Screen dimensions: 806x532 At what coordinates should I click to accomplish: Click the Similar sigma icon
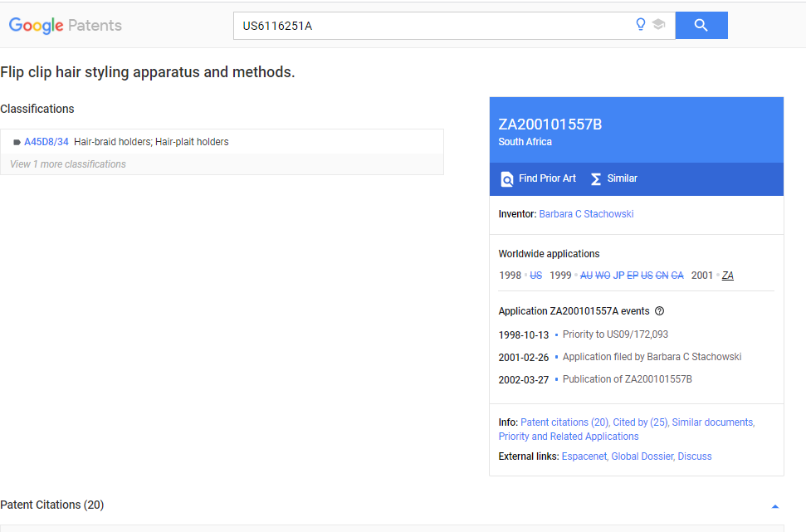coord(596,179)
